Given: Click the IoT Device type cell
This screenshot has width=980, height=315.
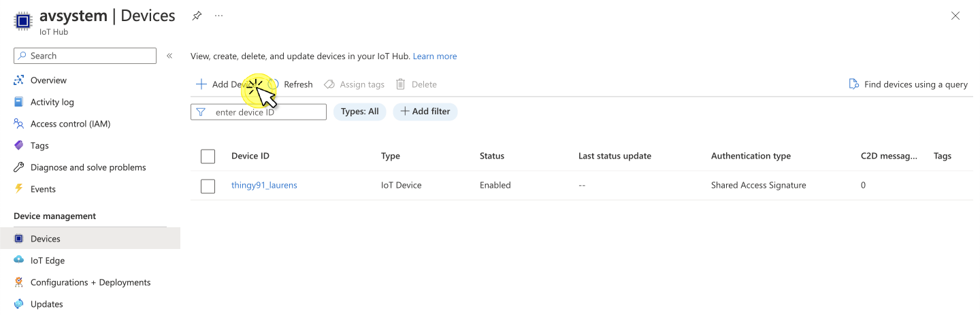Looking at the screenshot, I should pyautogui.click(x=401, y=185).
